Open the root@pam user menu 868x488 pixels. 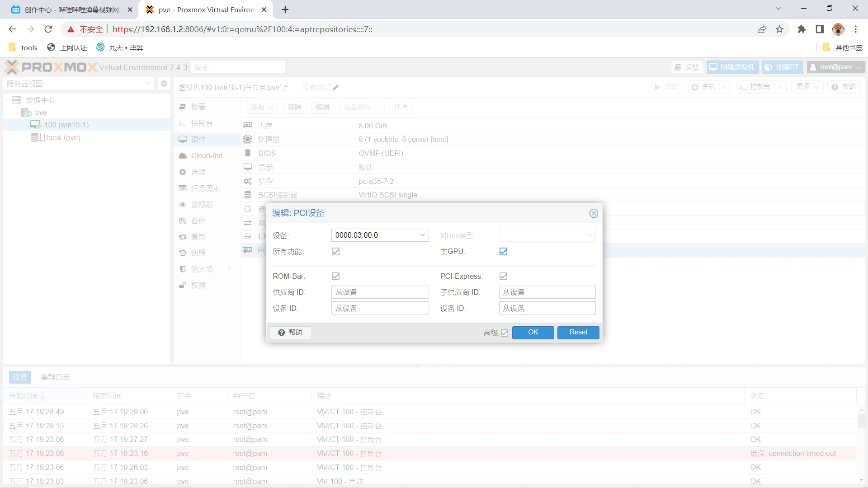(x=836, y=67)
